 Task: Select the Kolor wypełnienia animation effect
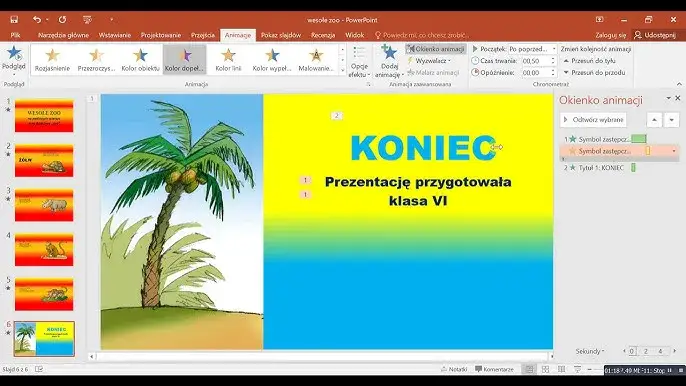(x=272, y=60)
